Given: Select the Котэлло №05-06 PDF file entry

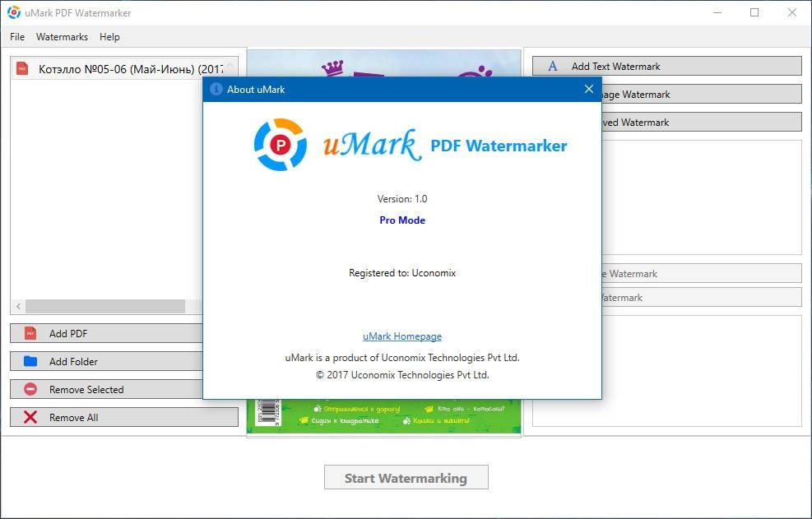Looking at the screenshot, I should point(123,69).
